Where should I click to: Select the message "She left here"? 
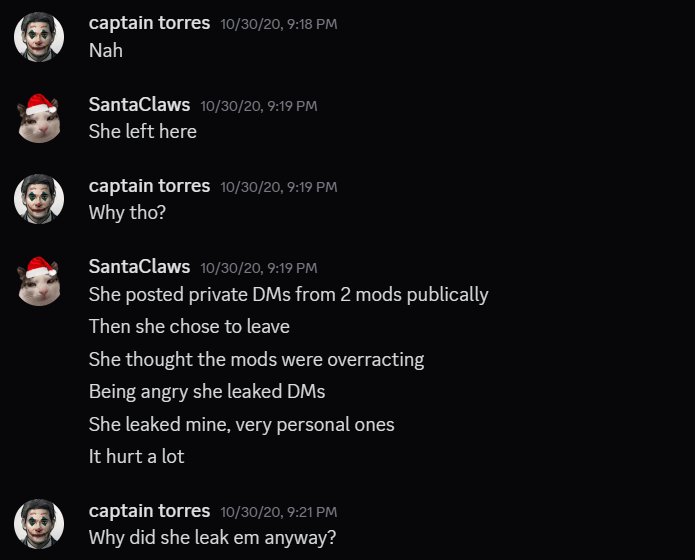tap(143, 131)
